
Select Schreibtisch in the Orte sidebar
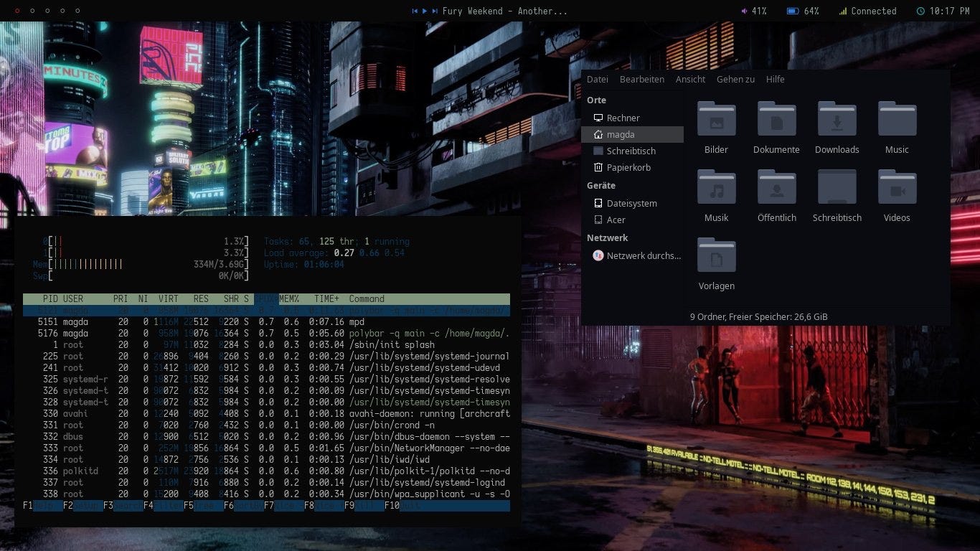coord(632,151)
